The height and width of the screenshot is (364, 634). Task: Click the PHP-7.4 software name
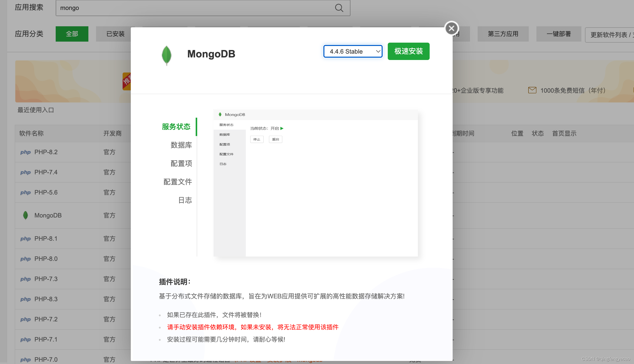(46, 172)
